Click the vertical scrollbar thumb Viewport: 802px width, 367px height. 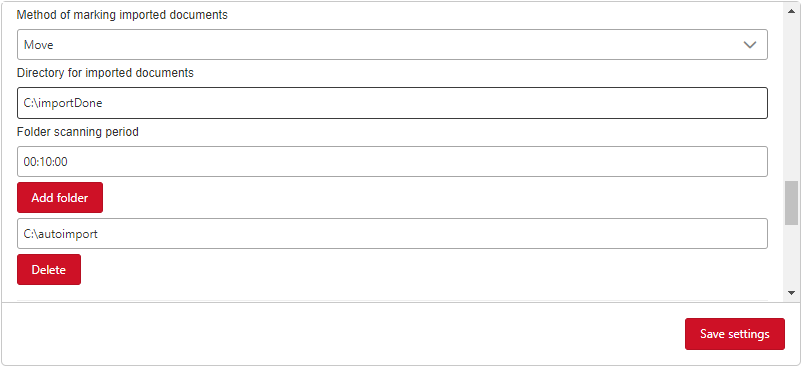point(791,202)
